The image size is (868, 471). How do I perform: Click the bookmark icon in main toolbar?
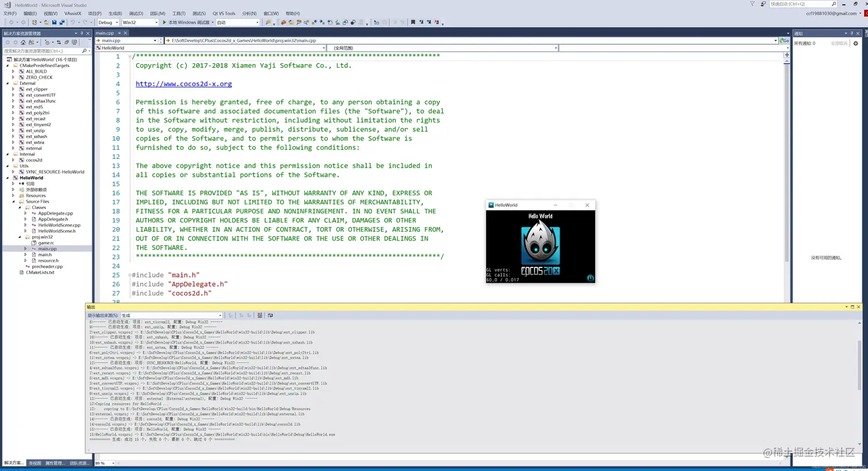tap(413, 22)
